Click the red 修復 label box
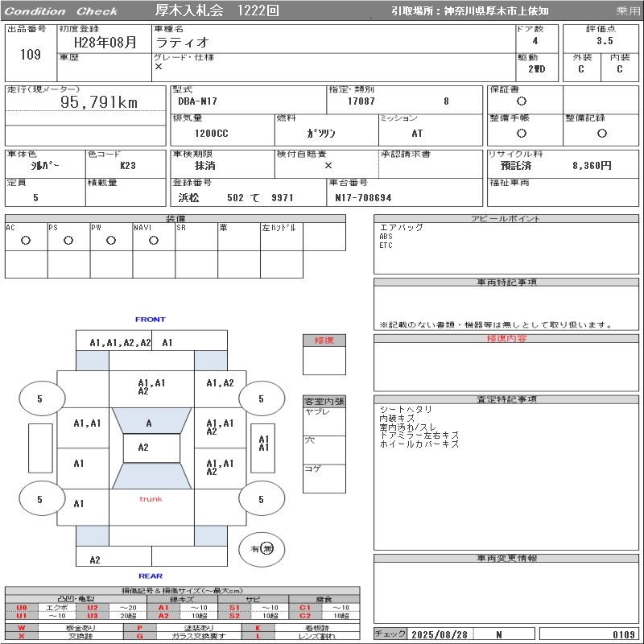This screenshot has width=644, height=644. click(x=324, y=341)
